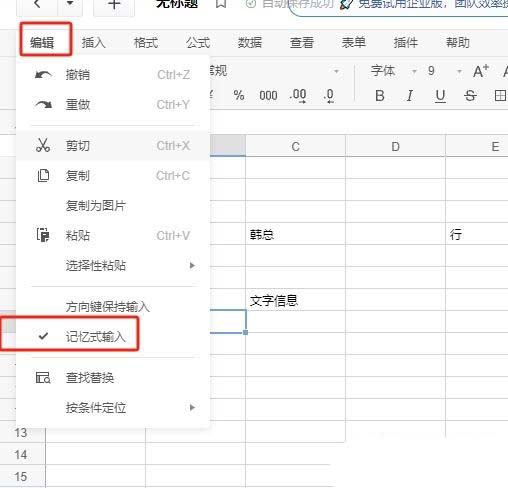Open the 字体 font dropdown
The height and width of the screenshot is (488, 508).
[393, 71]
